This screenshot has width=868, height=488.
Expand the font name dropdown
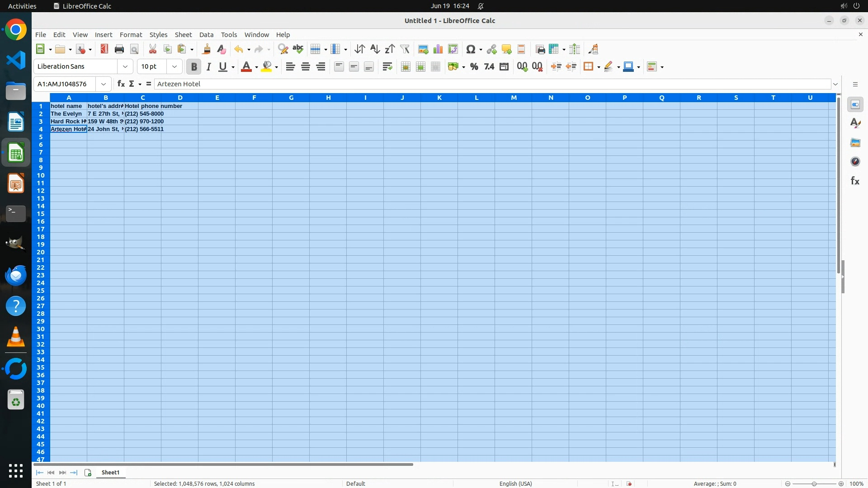(x=125, y=67)
